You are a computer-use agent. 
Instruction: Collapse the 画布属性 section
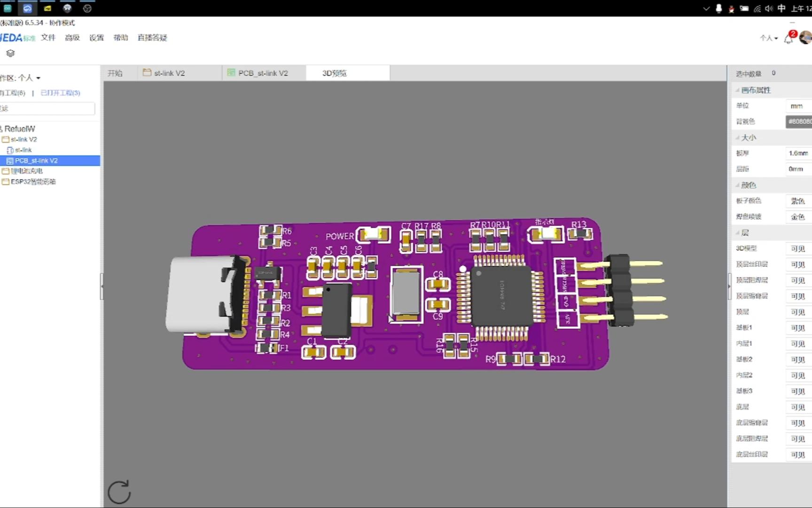click(x=755, y=90)
